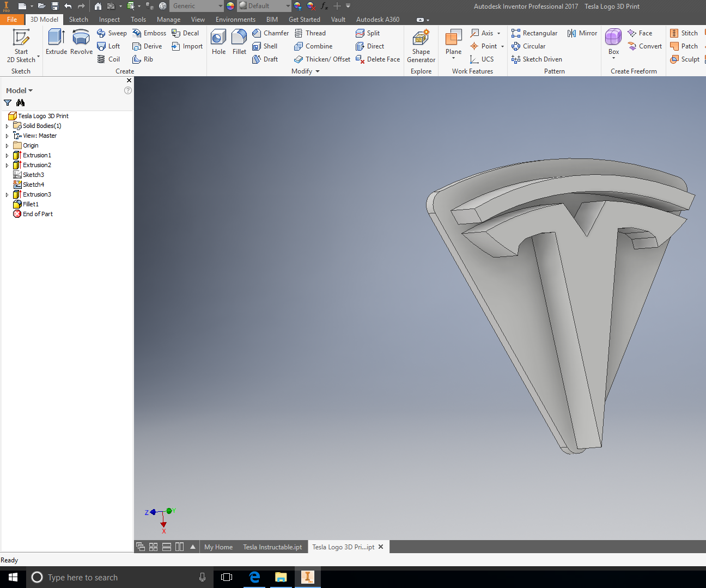Open the Direct edit tool
Screen dimensions: 706x588
(370, 46)
